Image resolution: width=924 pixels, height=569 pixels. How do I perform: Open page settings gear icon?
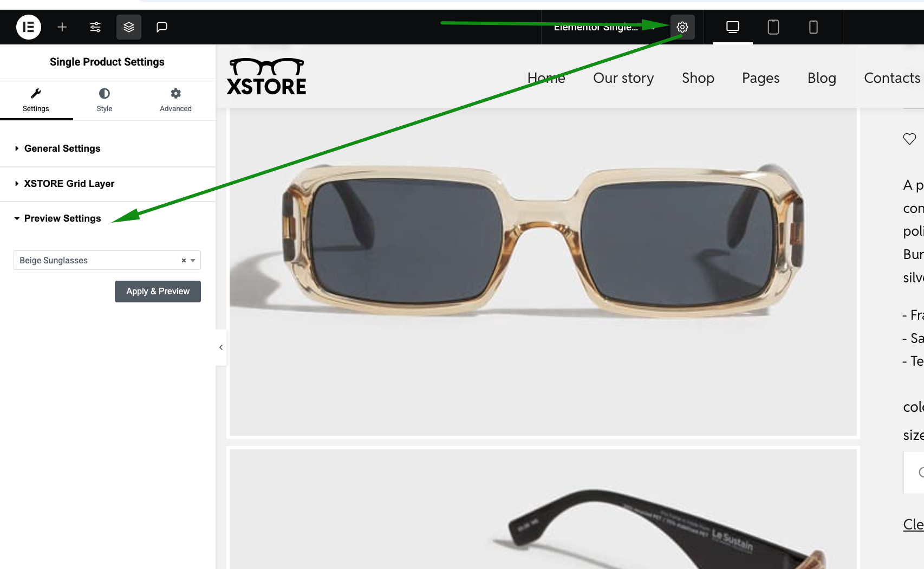[682, 27]
